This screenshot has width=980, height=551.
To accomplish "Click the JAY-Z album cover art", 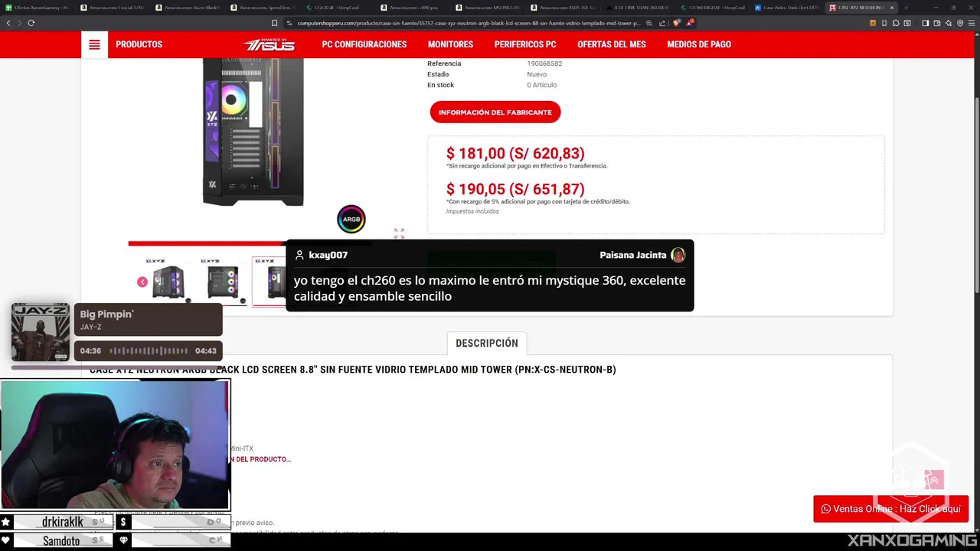I will point(40,332).
